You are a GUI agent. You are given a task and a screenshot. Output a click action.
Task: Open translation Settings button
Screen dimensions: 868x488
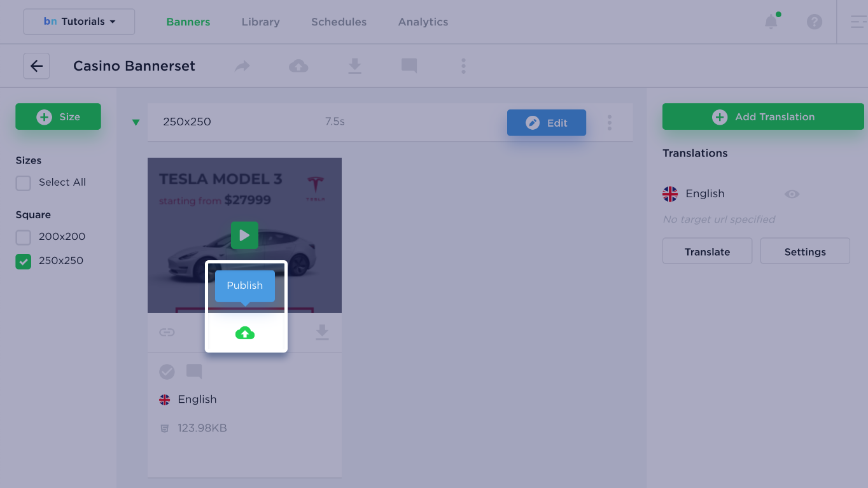click(805, 251)
